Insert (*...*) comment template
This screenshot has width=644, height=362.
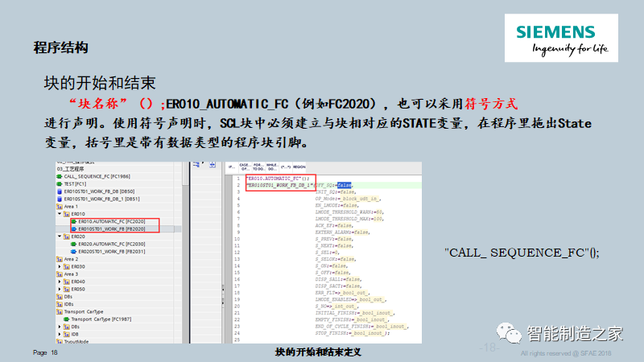(286, 167)
